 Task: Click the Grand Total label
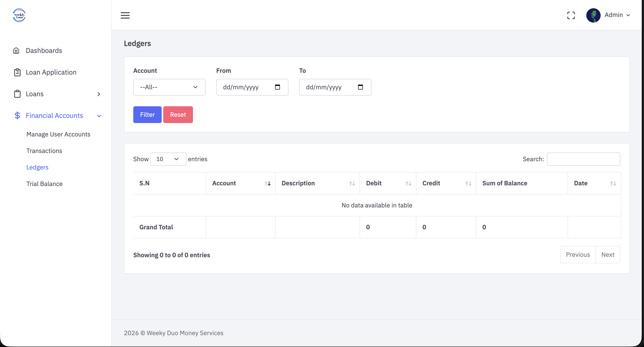[x=156, y=227]
